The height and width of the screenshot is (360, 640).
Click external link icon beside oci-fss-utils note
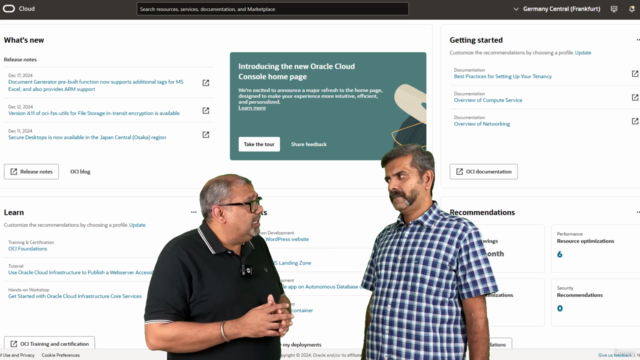pos(206,111)
